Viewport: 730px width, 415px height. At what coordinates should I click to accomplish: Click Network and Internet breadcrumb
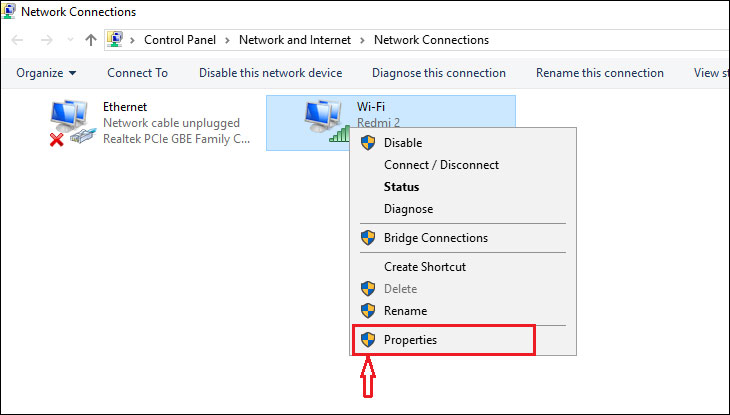(x=294, y=40)
